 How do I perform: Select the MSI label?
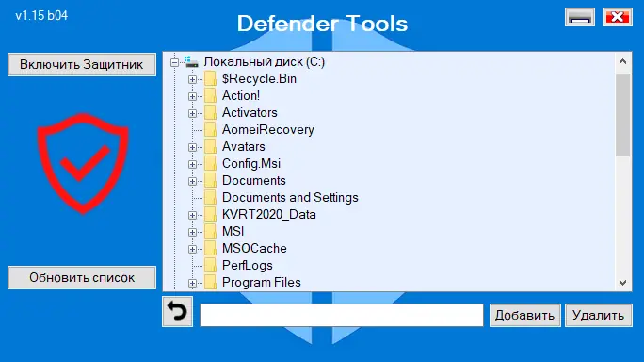point(233,231)
